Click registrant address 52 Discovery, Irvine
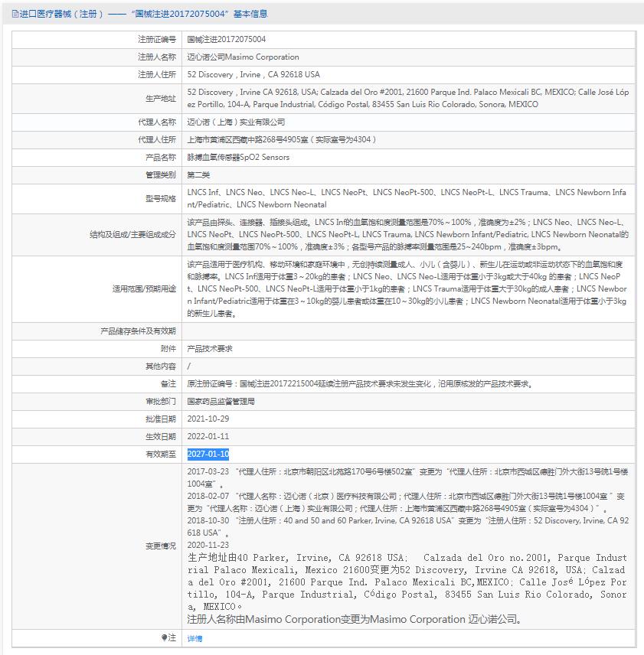 click(x=253, y=74)
